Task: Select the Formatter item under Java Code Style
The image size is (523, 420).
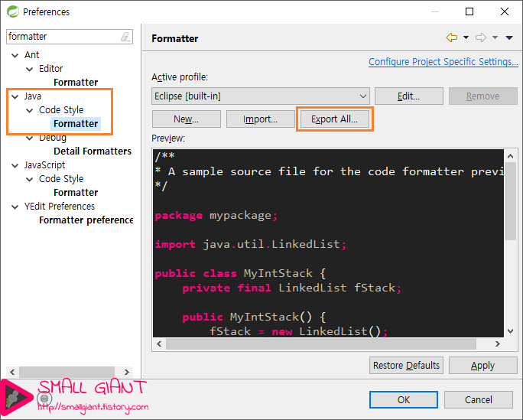Action: point(76,124)
